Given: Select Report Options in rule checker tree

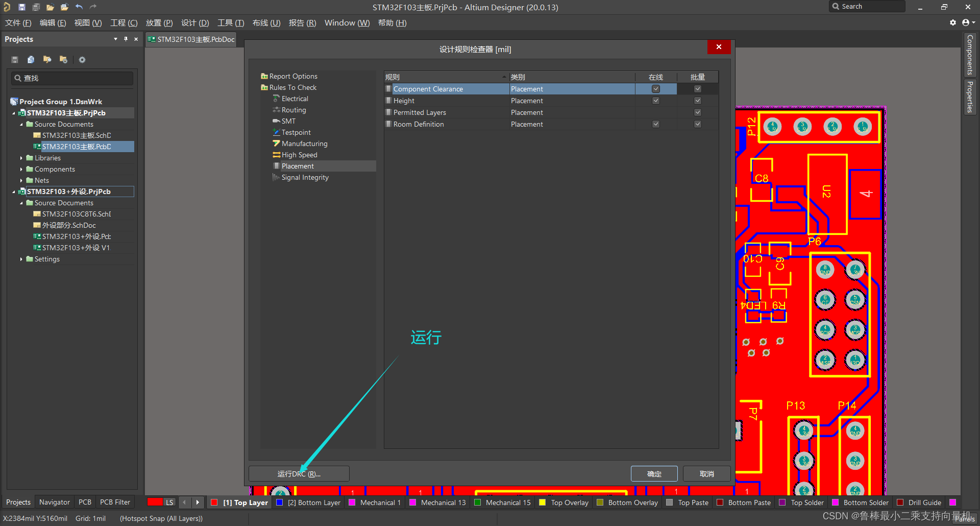Looking at the screenshot, I should 293,76.
